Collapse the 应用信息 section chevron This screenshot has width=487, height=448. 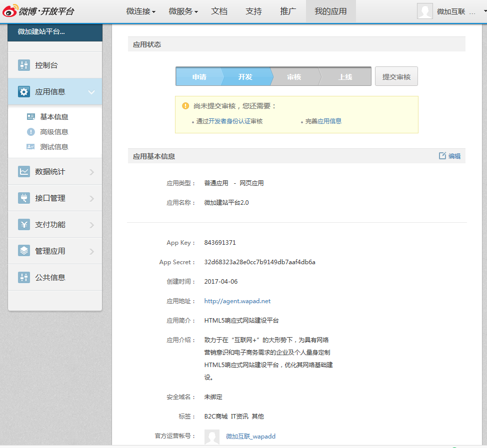[x=91, y=92]
